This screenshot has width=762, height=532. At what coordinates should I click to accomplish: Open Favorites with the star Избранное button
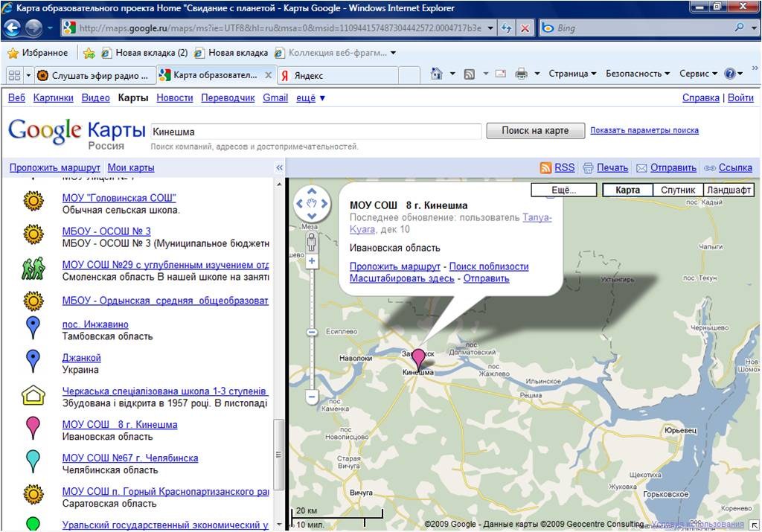click(38, 53)
